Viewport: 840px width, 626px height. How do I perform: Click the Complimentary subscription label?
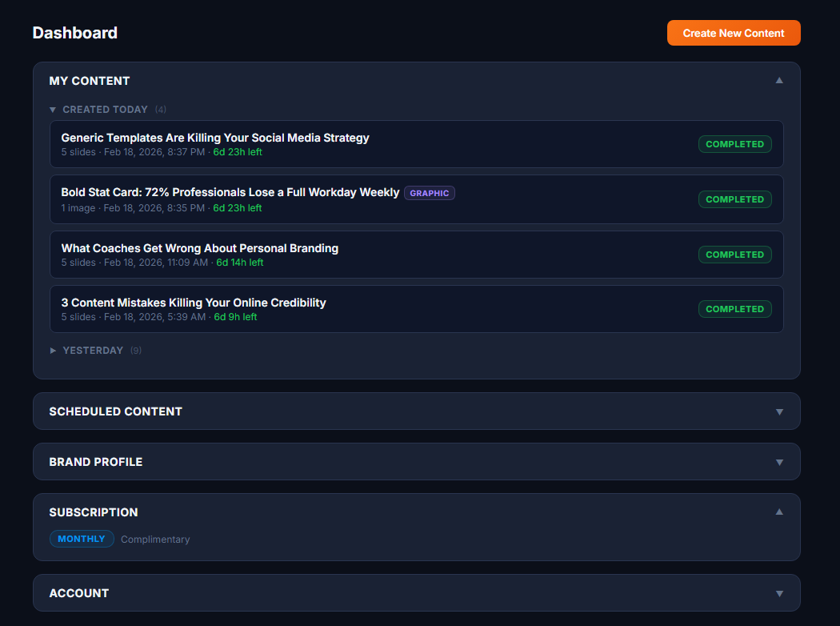point(155,539)
